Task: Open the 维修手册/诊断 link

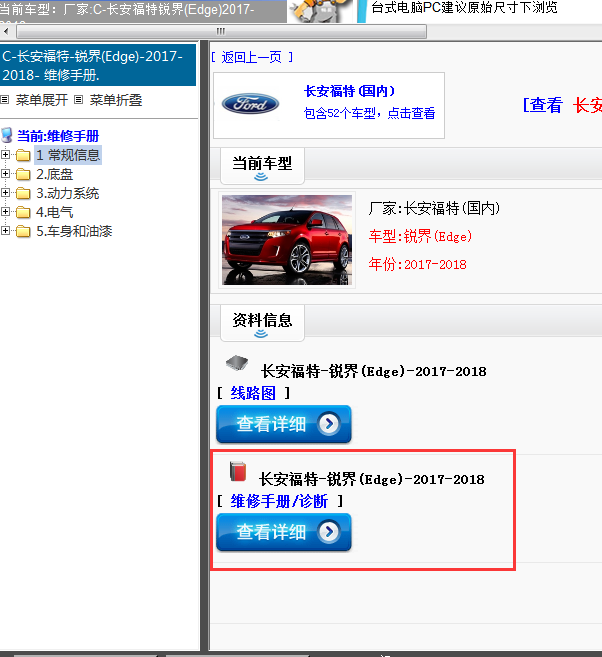Action: click(279, 501)
